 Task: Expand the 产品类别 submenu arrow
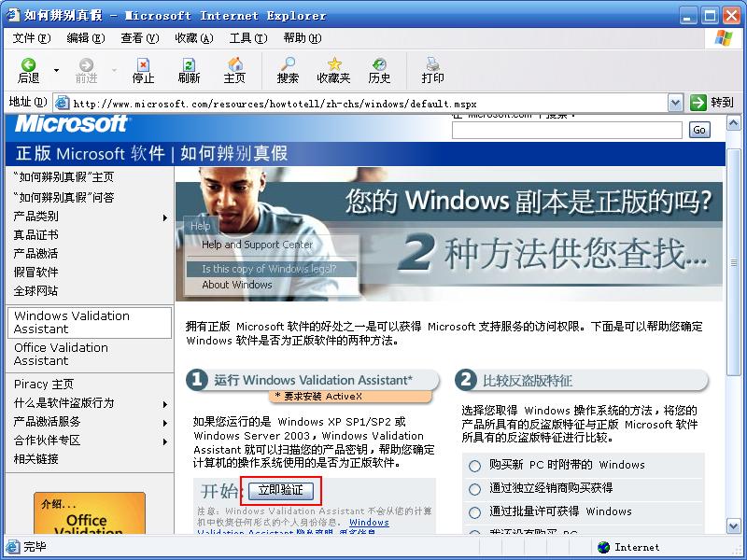click(165, 217)
